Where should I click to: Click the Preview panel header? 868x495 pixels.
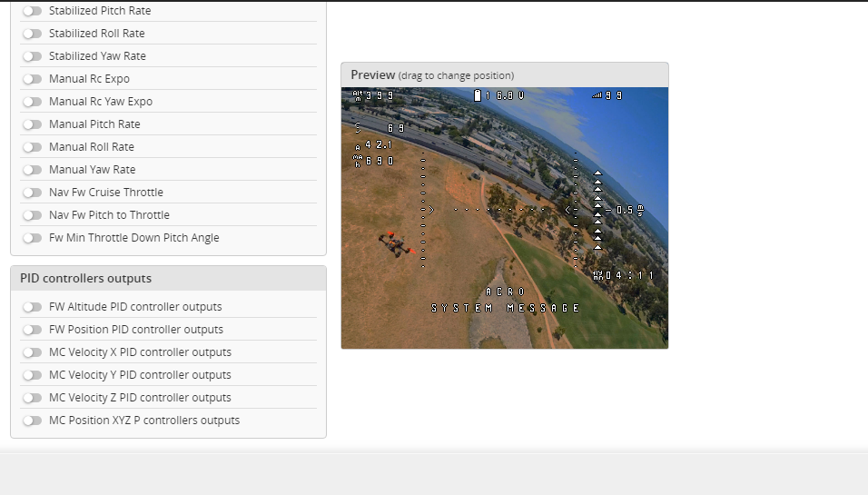click(x=505, y=75)
